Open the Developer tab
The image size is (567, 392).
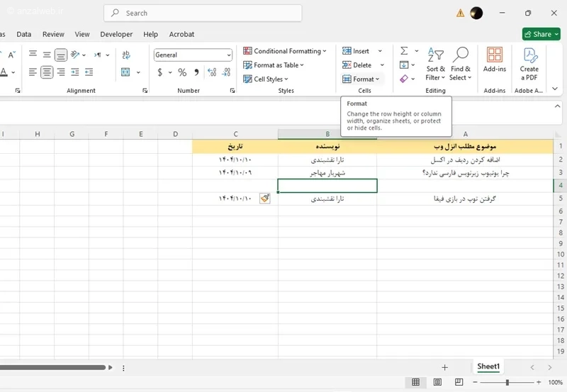[x=116, y=34]
